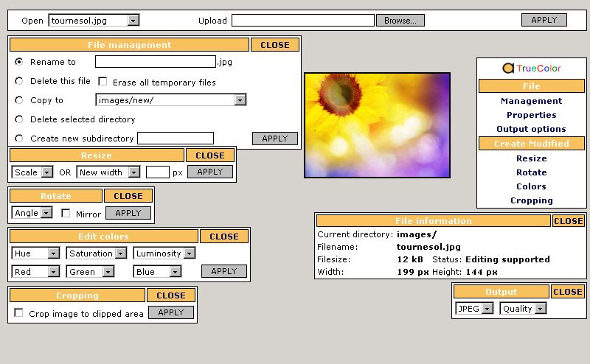590x364 pixels.
Task: Open the Angle rotation dropdown
Action: point(32,213)
